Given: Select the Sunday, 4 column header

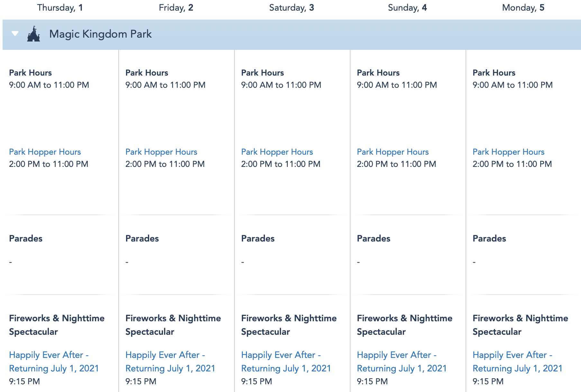Looking at the screenshot, I should [407, 8].
